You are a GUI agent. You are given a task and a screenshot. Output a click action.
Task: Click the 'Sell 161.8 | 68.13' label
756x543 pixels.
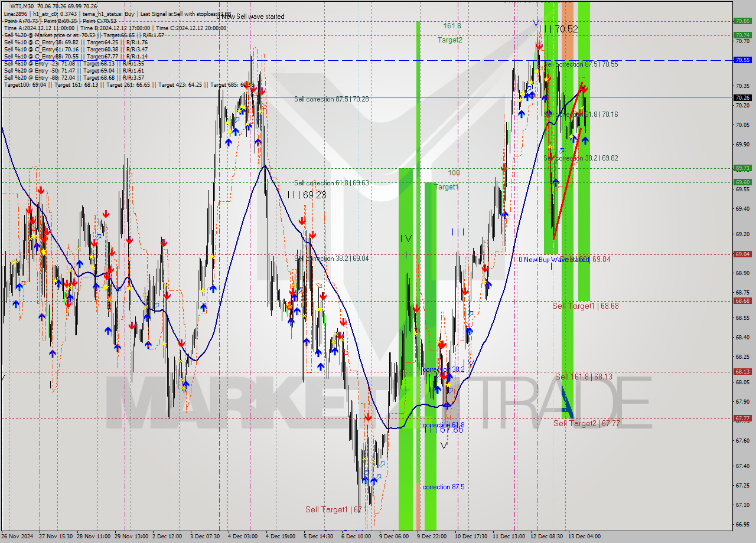point(584,377)
